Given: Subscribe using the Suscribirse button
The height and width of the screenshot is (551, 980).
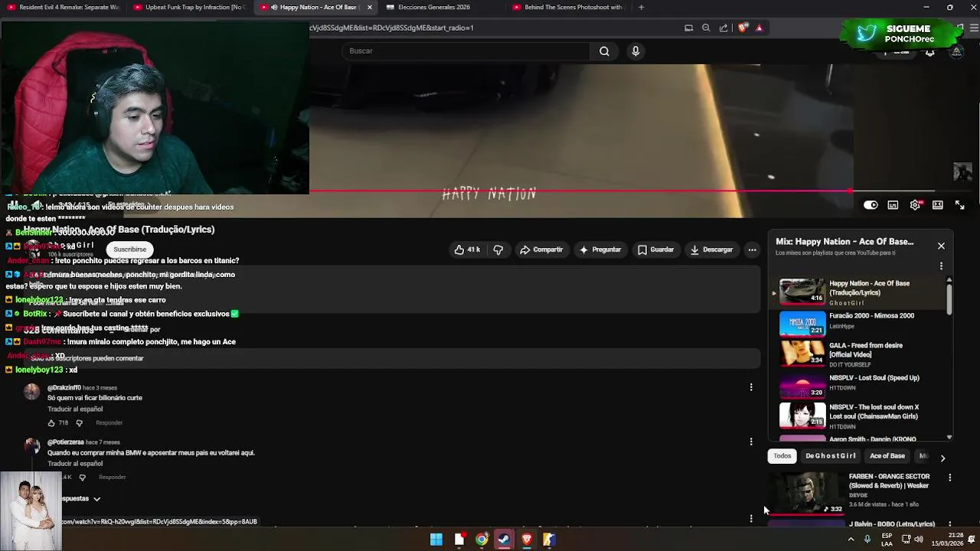Looking at the screenshot, I should (x=129, y=249).
